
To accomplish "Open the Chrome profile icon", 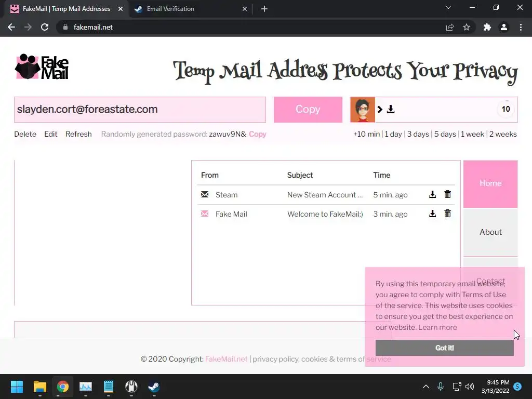I will (x=504, y=27).
